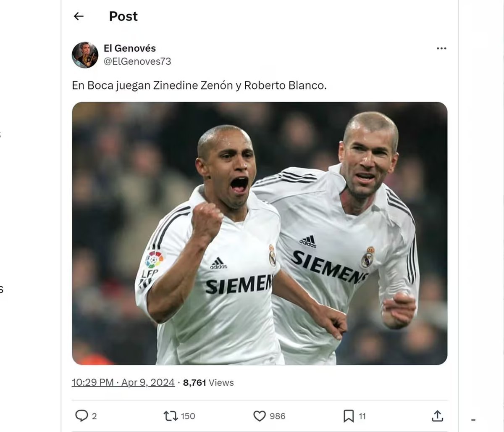Show the 150 reposts count
Screen dimensions: 504x432
[188, 416]
